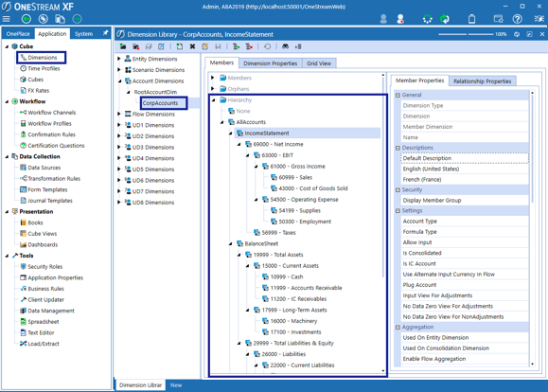Click the binoculars search icon
The image size is (548, 392).
pos(286,46)
